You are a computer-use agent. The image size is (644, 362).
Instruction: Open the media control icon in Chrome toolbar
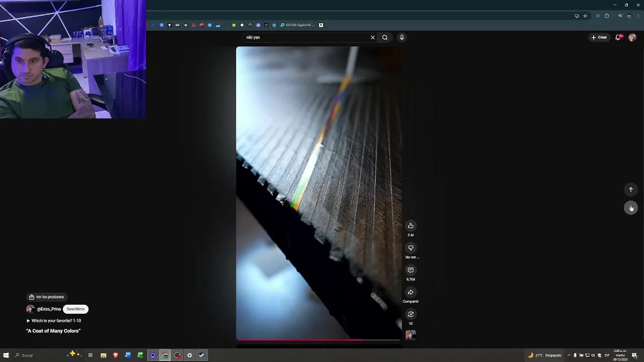(620, 16)
